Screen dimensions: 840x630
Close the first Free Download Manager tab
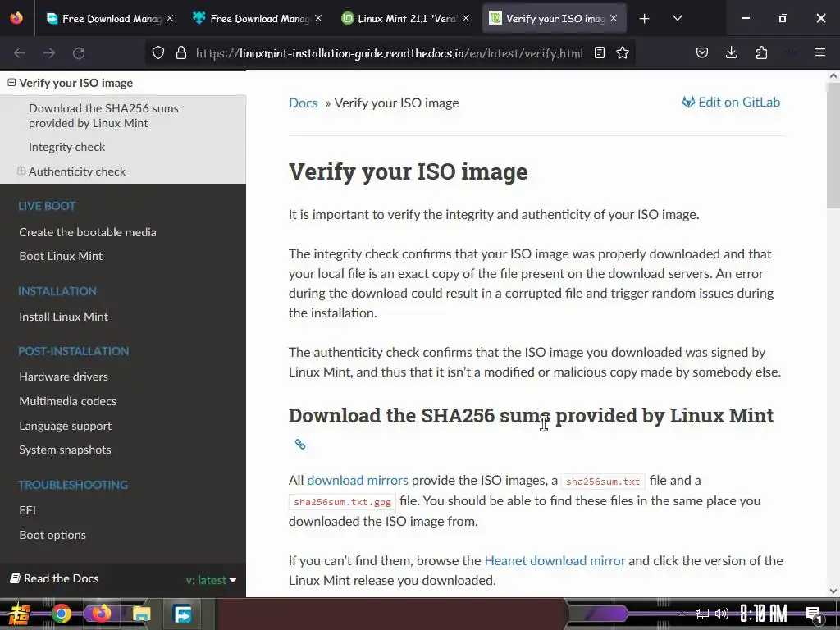click(x=170, y=18)
